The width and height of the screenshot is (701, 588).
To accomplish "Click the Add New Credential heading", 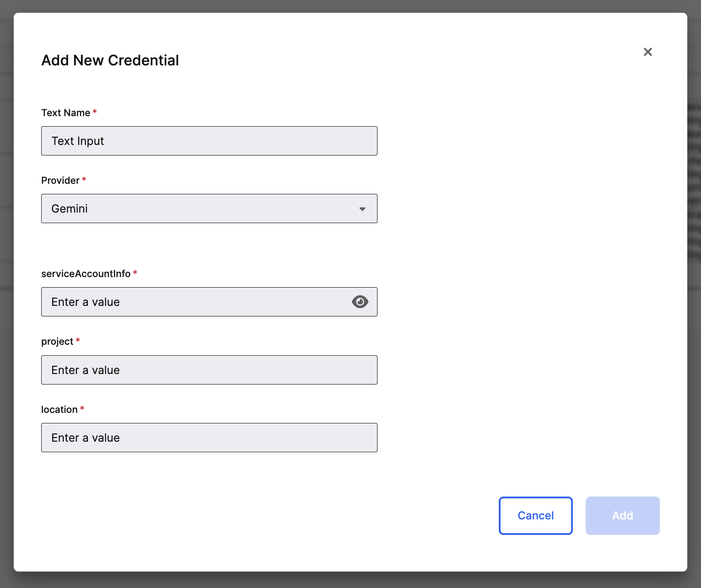I will [110, 60].
